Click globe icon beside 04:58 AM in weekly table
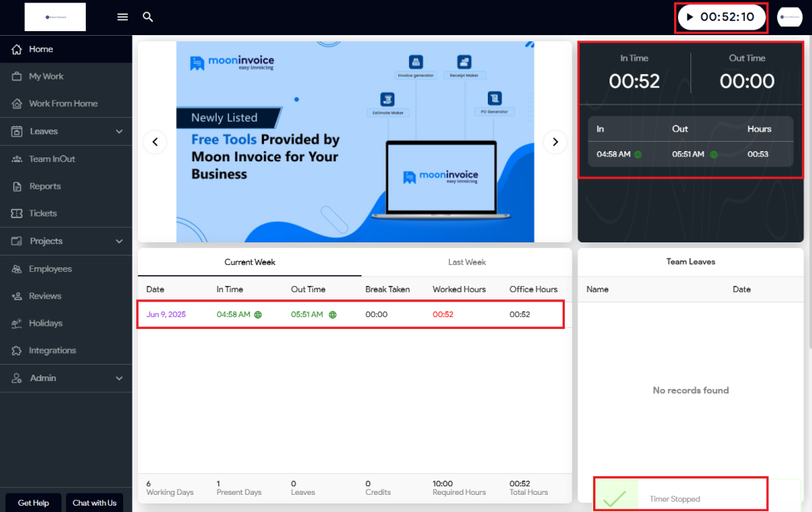The image size is (812, 512). pyautogui.click(x=258, y=315)
